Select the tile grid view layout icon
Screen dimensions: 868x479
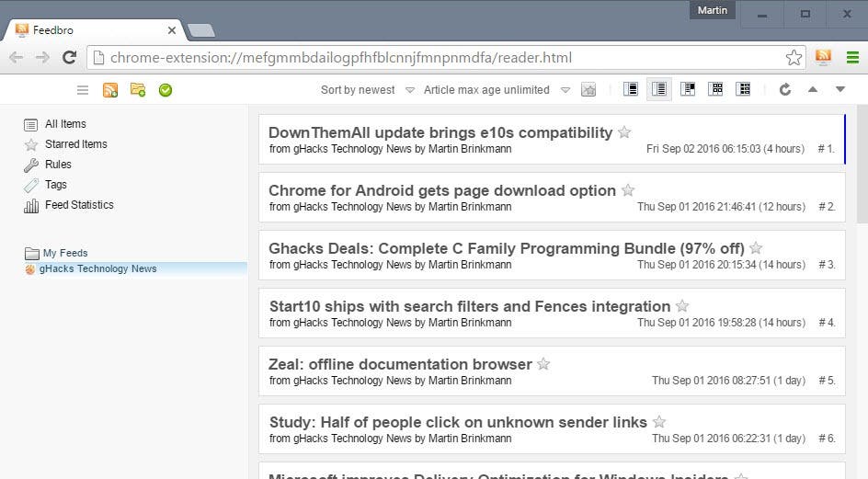pyautogui.click(x=715, y=89)
